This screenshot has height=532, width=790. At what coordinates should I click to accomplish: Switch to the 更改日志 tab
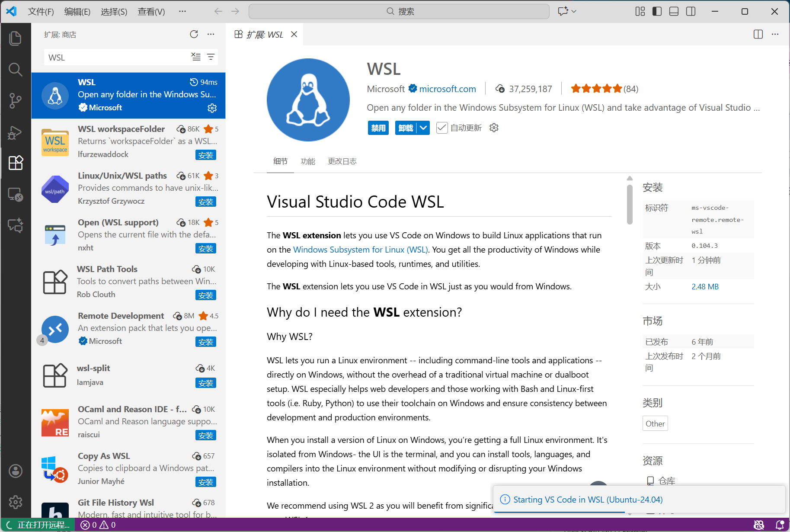(342, 161)
